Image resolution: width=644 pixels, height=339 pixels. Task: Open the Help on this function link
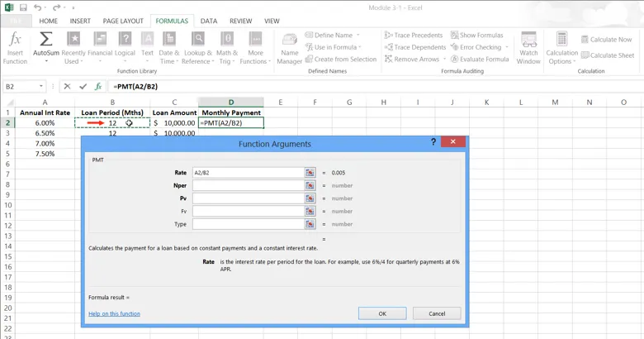click(114, 314)
